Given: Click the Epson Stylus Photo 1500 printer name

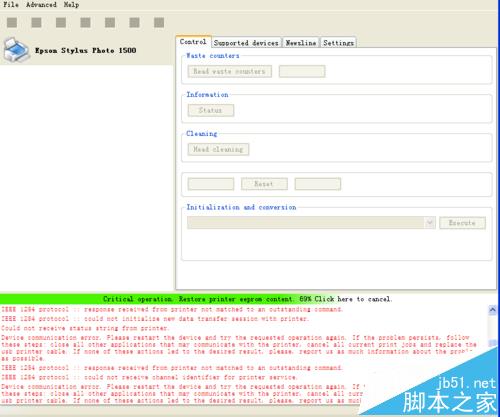Looking at the screenshot, I should point(86,50).
